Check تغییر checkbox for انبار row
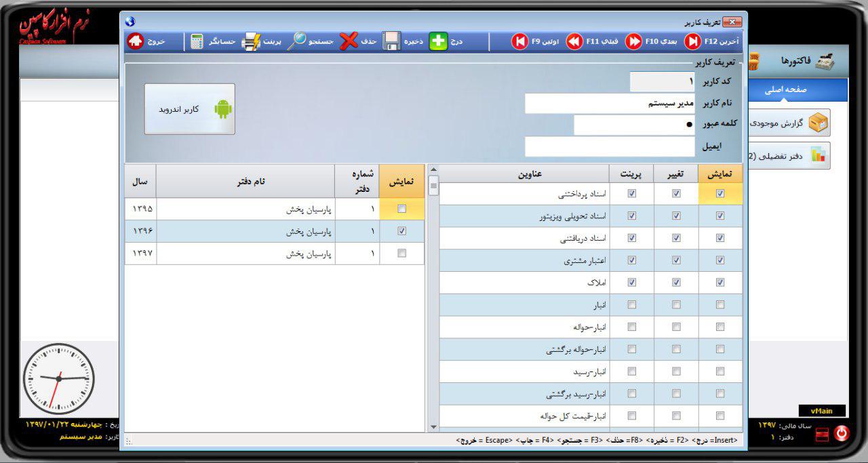Screen dimensions: 868x463 coord(676,305)
